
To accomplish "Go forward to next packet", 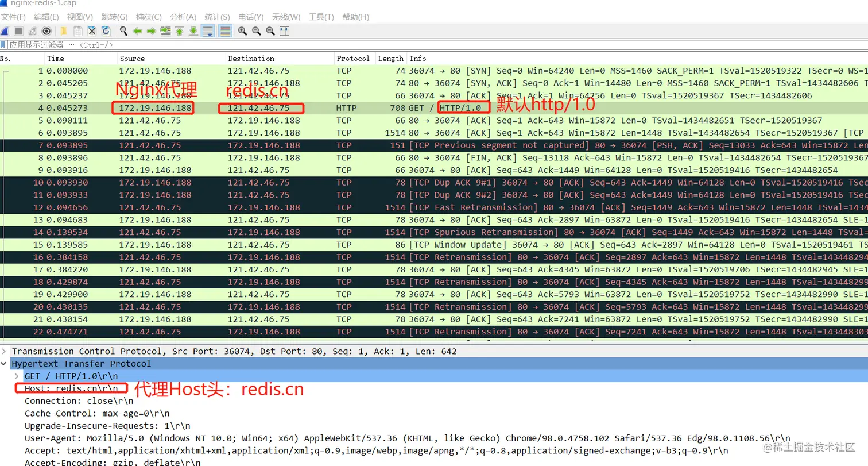I will [152, 31].
